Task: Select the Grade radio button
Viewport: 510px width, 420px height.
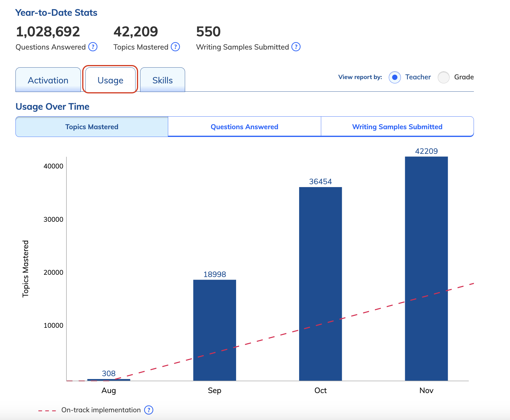Action: tap(444, 77)
